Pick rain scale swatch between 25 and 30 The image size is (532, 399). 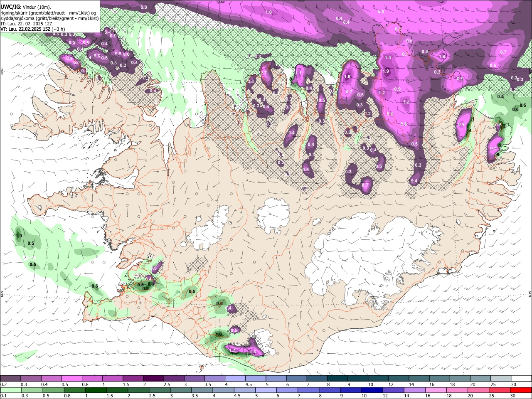click(x=500, y=390)
